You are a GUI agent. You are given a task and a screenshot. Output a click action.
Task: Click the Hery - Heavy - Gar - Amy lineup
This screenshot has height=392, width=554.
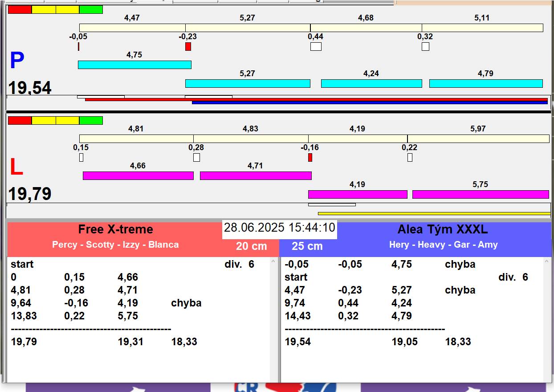pos(444,245)
